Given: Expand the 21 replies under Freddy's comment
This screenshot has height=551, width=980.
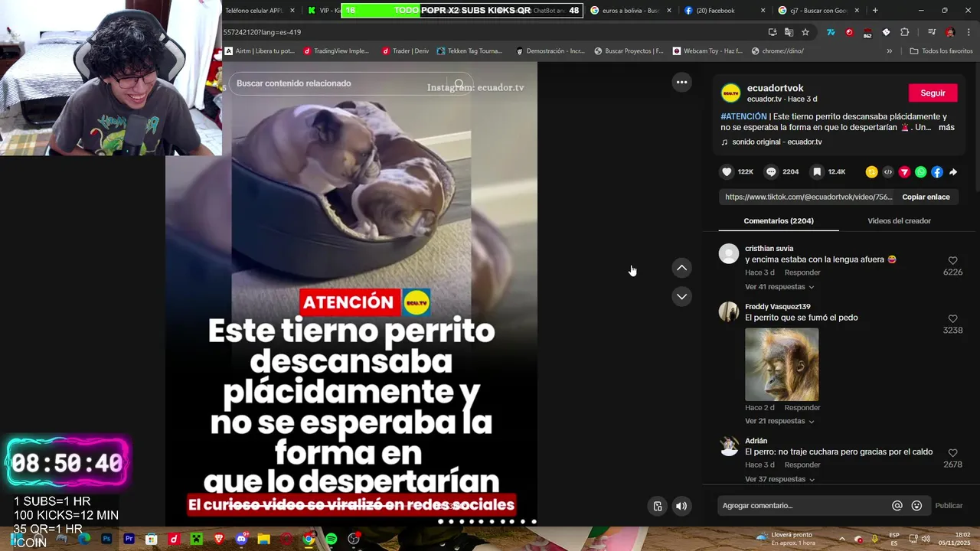Looking at the screenshot, I should [x=779, y=422].
